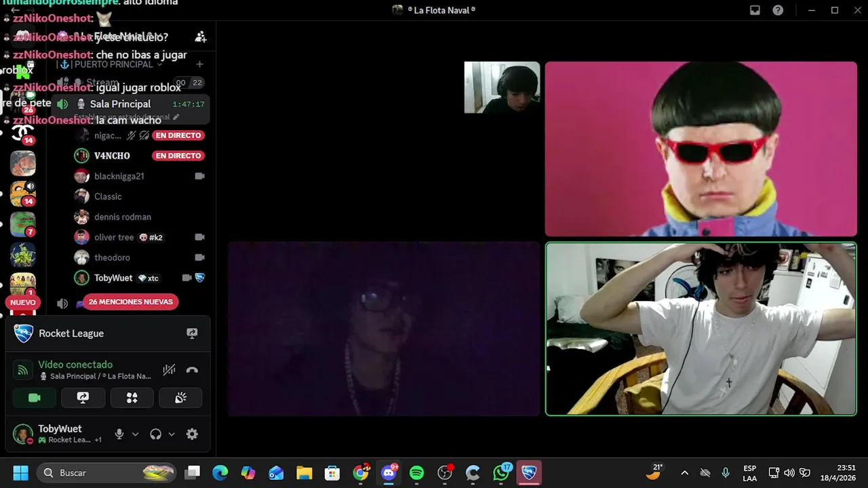The image size is (868, 488).
Task: Toggle noise suppression icon
Action: (x=169, y=370)
